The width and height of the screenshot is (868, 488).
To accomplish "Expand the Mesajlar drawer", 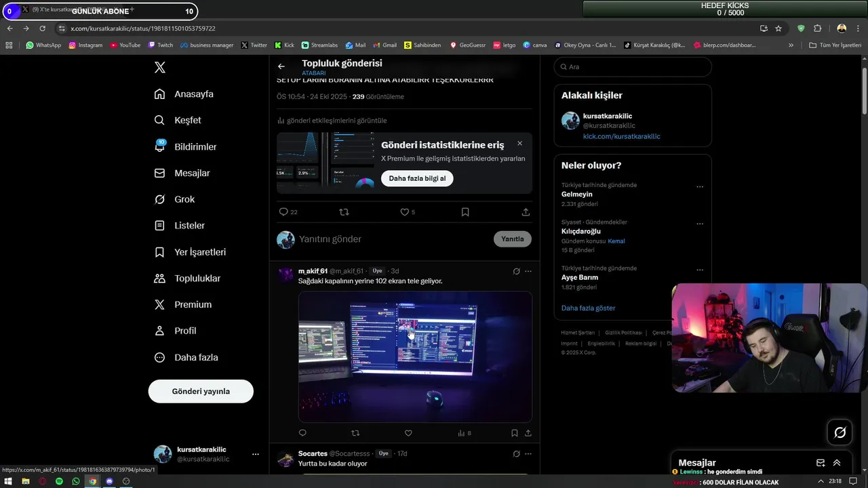I will (837, 463).
